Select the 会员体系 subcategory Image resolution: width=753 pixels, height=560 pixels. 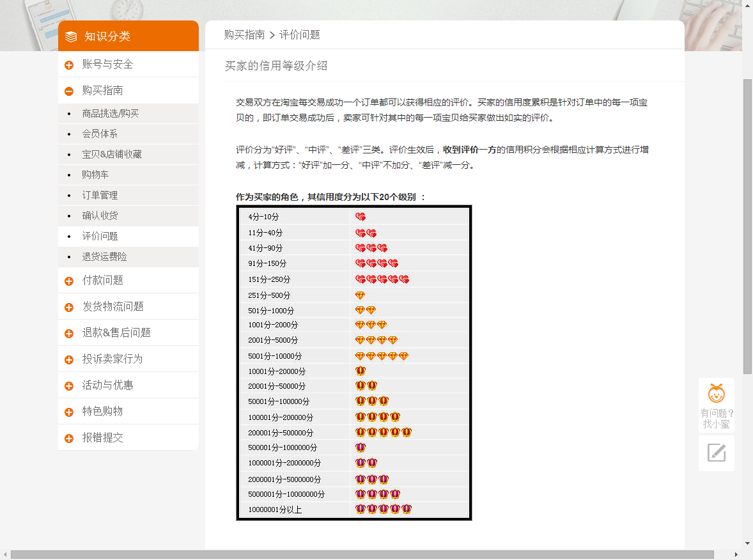pyautogui.click(x=100, y=134)
